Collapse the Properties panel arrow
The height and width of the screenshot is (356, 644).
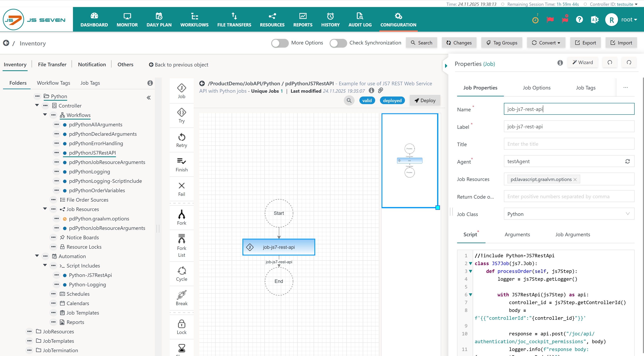tap(446, 66)
